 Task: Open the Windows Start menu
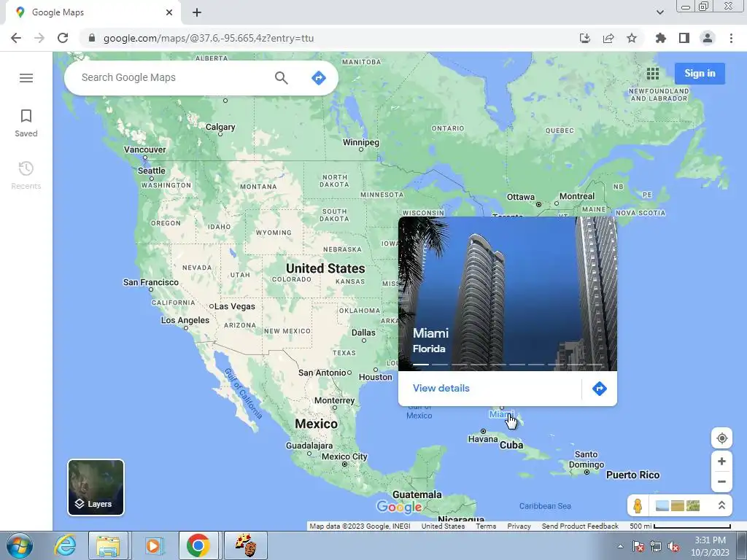[x=20, y=545]
